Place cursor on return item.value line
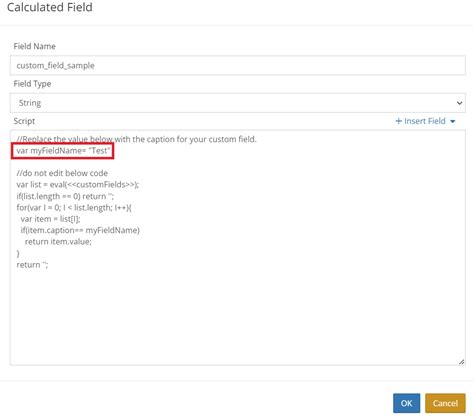 [x=58, y=242]
